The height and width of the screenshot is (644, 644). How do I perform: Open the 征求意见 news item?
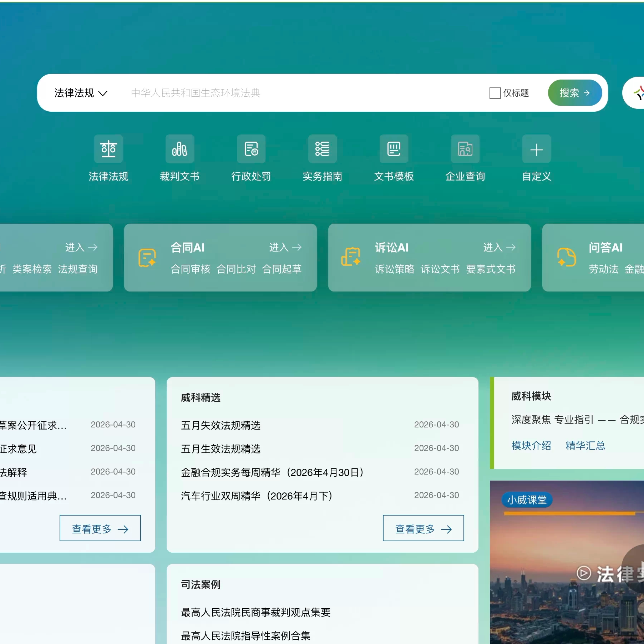pyautogui.click(x=18, y=448)
